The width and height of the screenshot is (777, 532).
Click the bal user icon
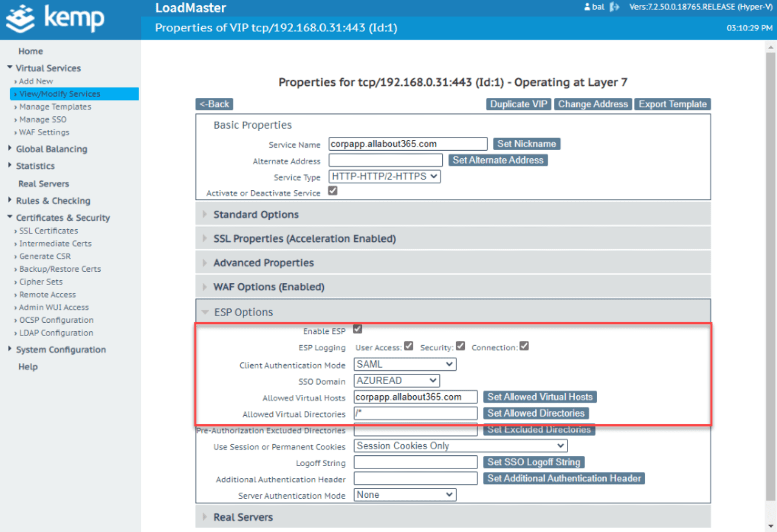587,7
